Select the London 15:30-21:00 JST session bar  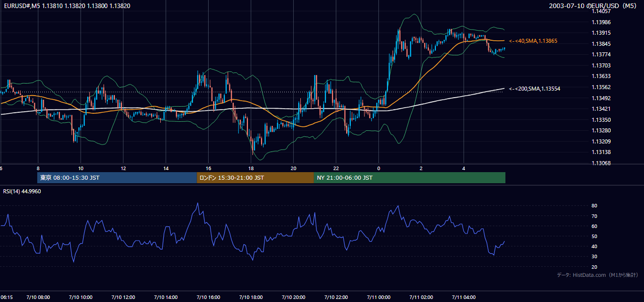point(255,178)
